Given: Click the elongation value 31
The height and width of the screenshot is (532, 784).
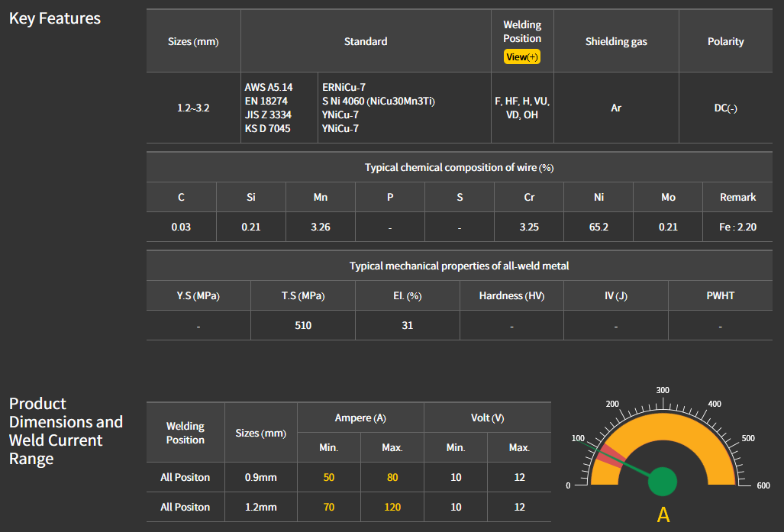Looking at the screenshot, I should 407,325.
